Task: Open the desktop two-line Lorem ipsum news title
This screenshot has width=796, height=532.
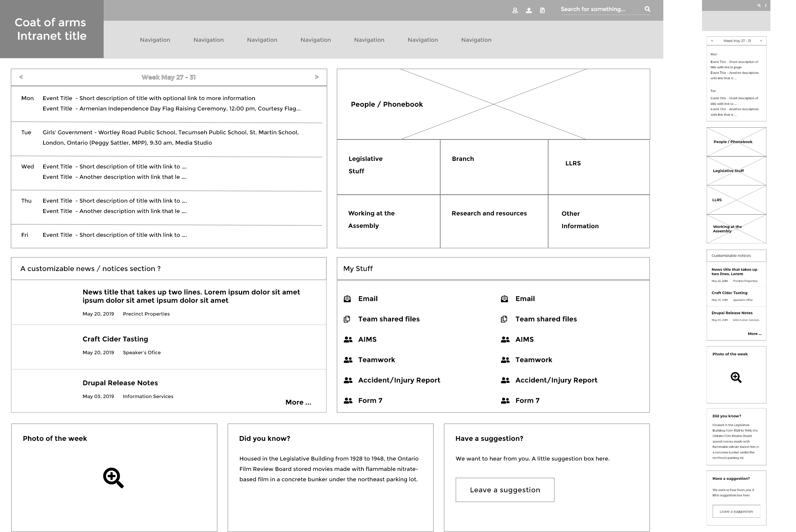Action: (191, 296)
